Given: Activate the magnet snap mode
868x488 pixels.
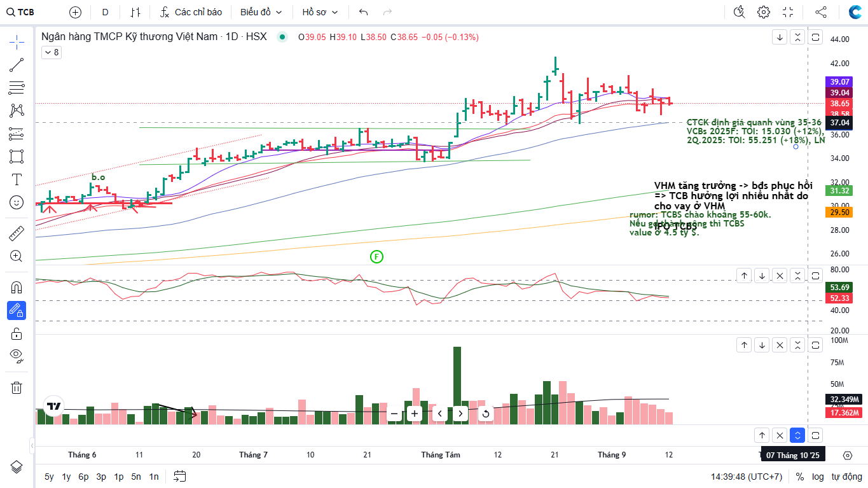Looking at the screenshot, I should [17, 287].
